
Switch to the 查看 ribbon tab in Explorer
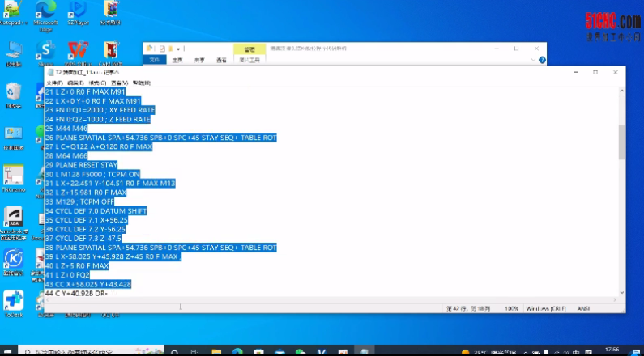point(221,60)
